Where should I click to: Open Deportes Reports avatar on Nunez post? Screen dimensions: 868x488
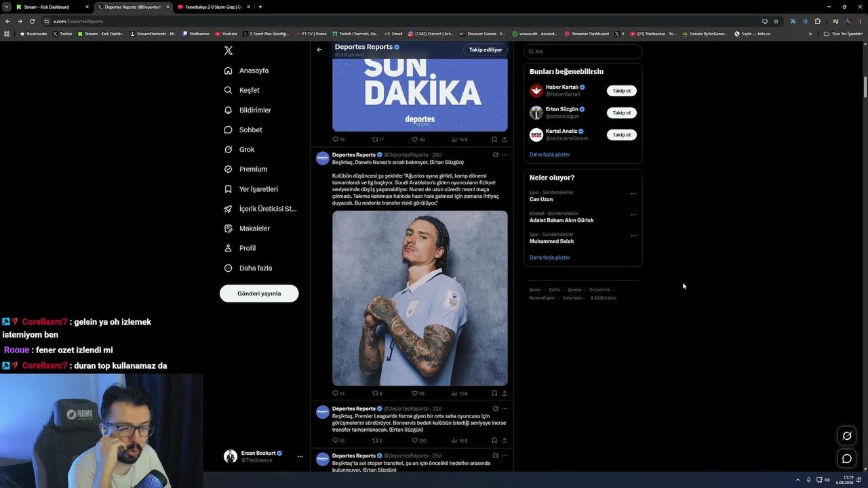coord(323,159)
